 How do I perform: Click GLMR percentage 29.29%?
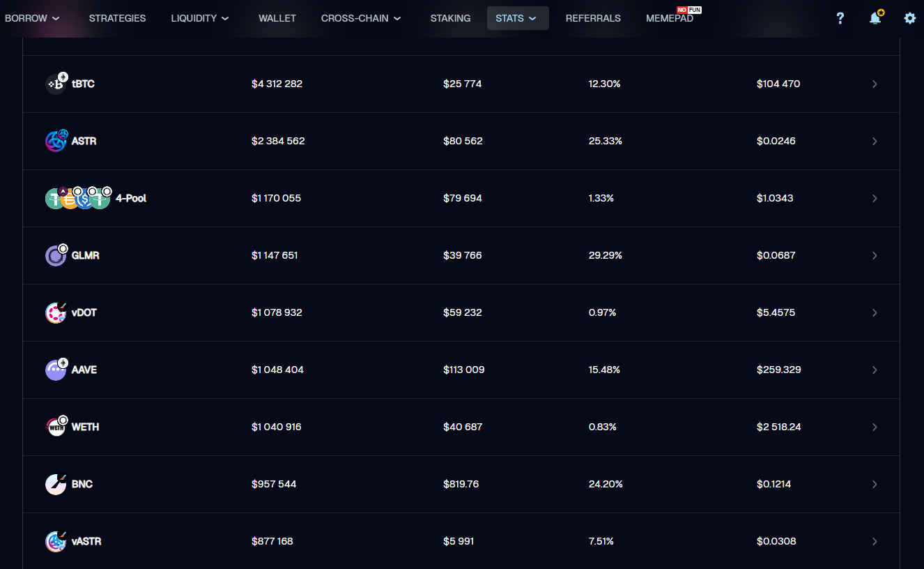pos(606,255)
